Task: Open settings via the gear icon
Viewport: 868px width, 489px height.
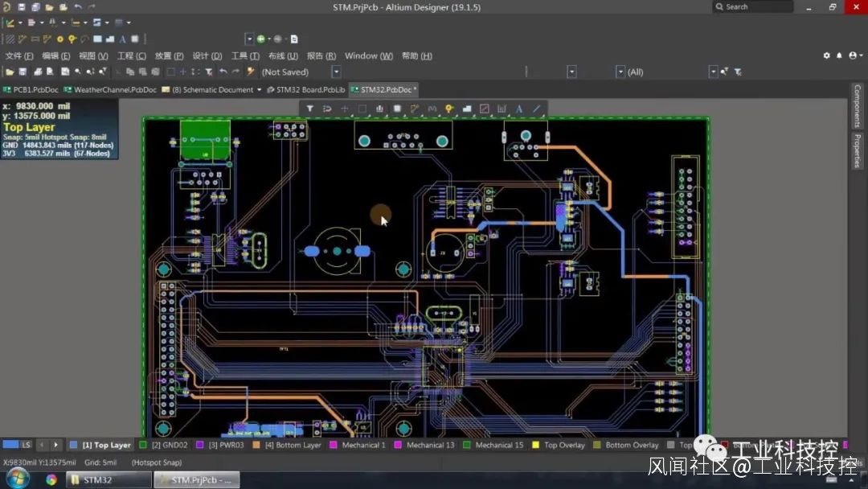Action: click(x=826, y=55)
